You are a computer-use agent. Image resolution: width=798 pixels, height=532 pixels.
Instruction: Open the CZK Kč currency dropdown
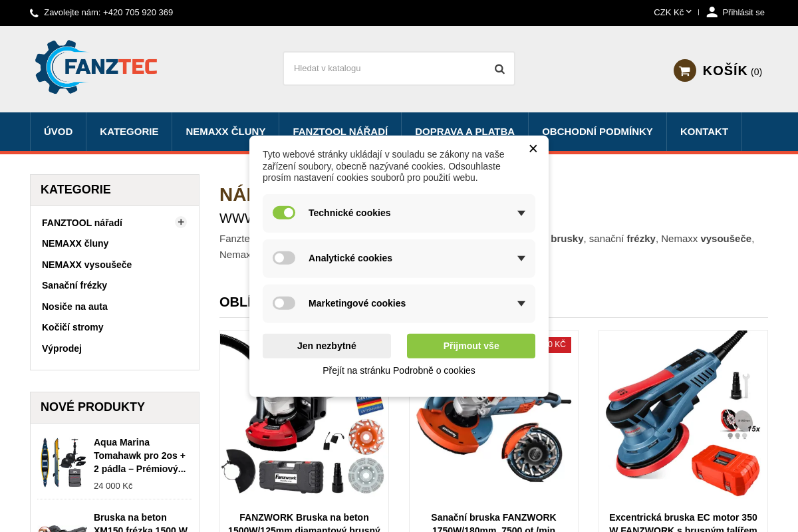[672, 12]
